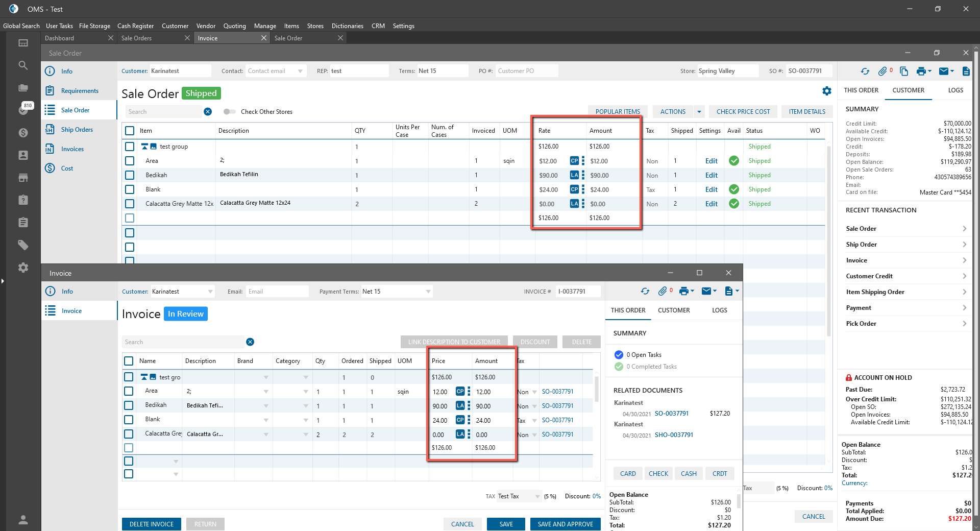Open the Sale Order settings gear icon
This screenshot has width=980, height=531.
827,91
